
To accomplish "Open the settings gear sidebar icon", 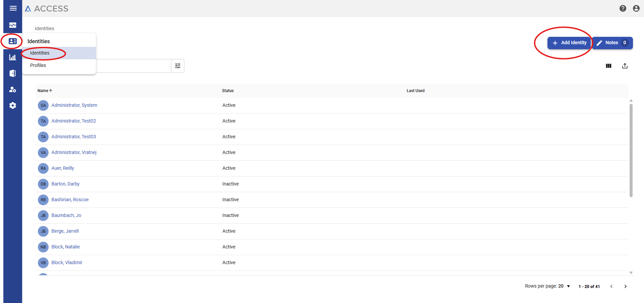I will click(13, 105).
